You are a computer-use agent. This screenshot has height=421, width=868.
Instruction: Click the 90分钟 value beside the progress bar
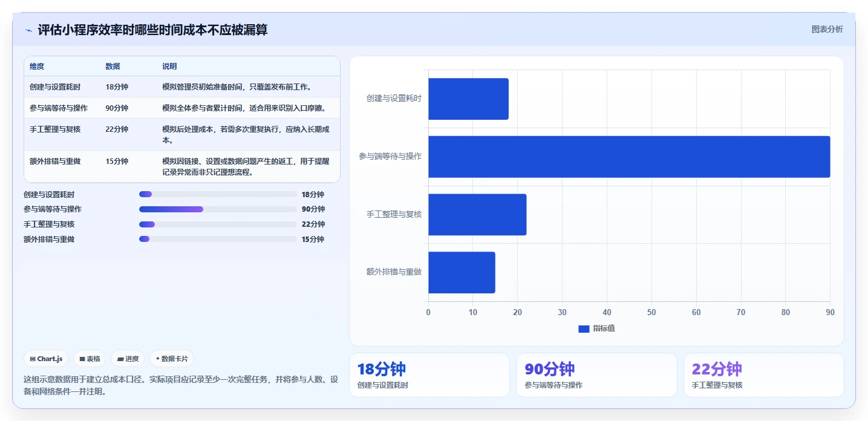click(x=313, y=209)
